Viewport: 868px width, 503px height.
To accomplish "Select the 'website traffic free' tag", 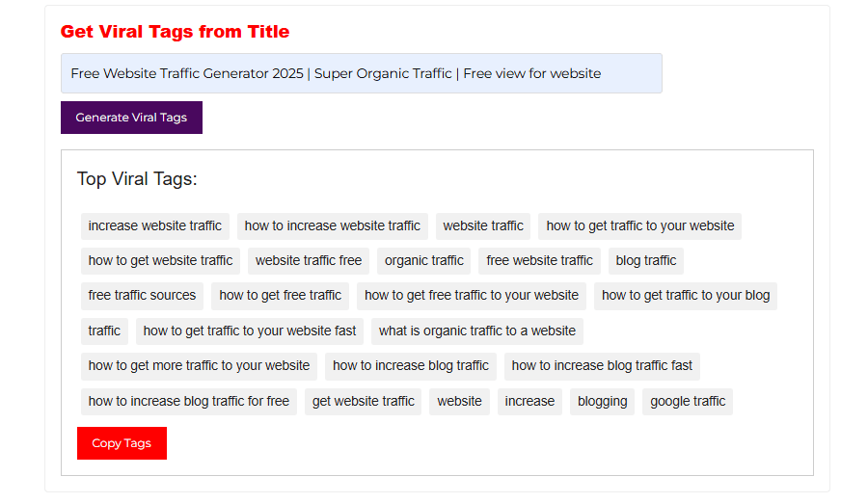I will (x=309, y=260).
